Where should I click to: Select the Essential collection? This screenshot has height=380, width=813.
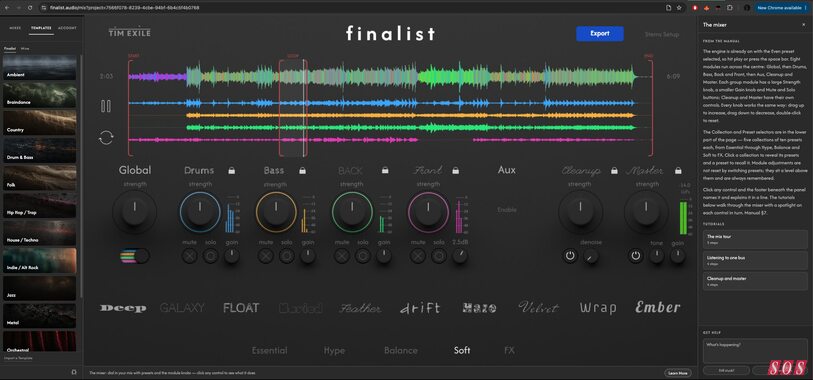pos(270,350)
